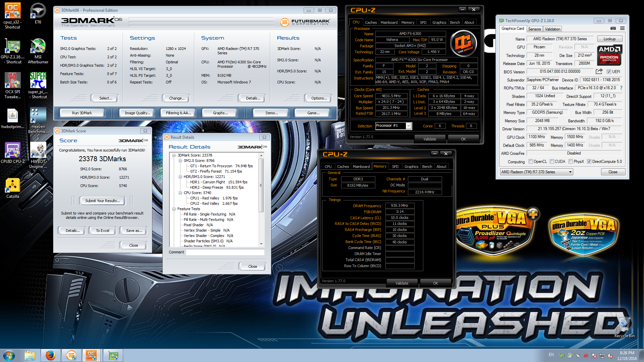Screen dimensions: 644x362
Task: Open the Recycle Bin
Action: click(624, 327)
